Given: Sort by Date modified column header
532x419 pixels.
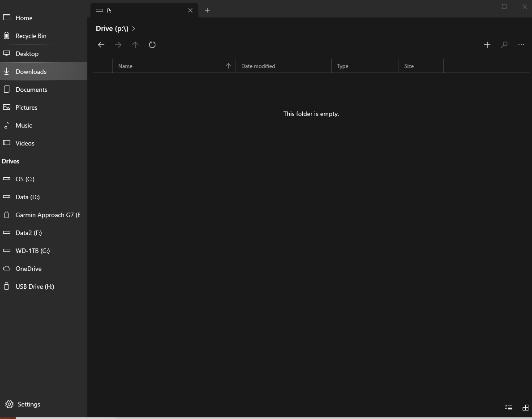Looking at the screenshot, I should [283, 66].
